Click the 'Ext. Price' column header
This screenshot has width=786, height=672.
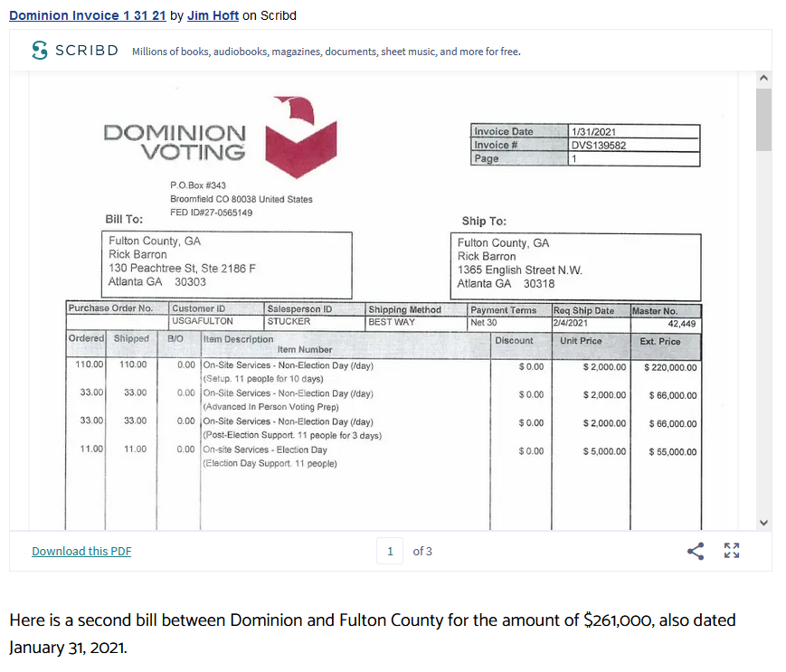coord(659,341)
